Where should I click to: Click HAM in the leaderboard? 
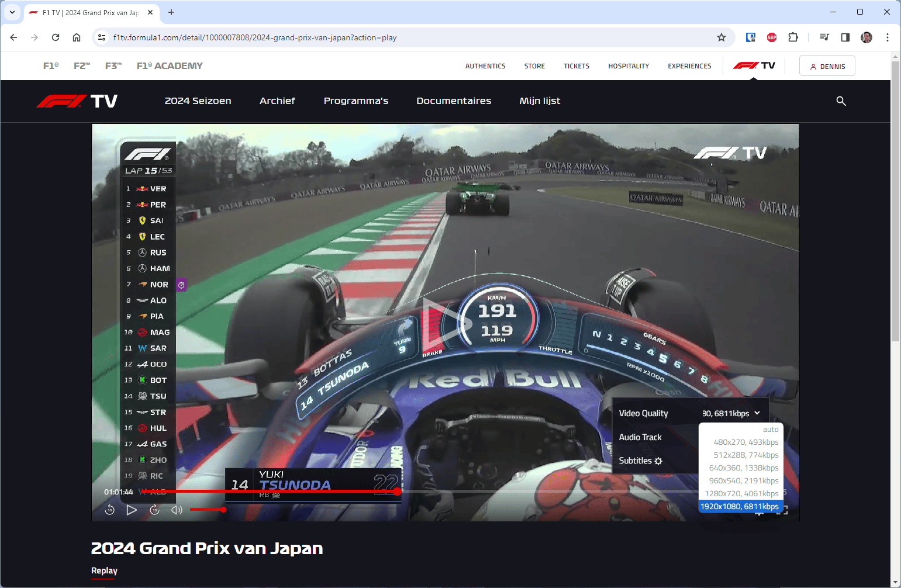[160, 269]
